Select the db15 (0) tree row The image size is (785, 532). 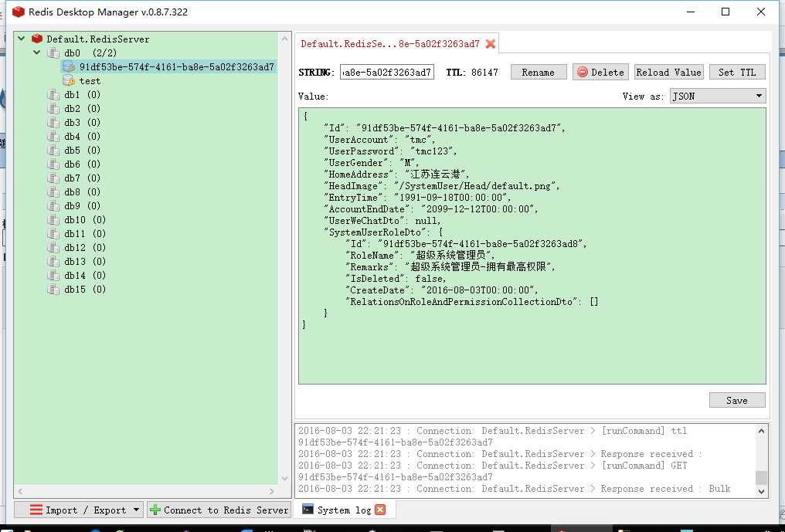(85, 290)
